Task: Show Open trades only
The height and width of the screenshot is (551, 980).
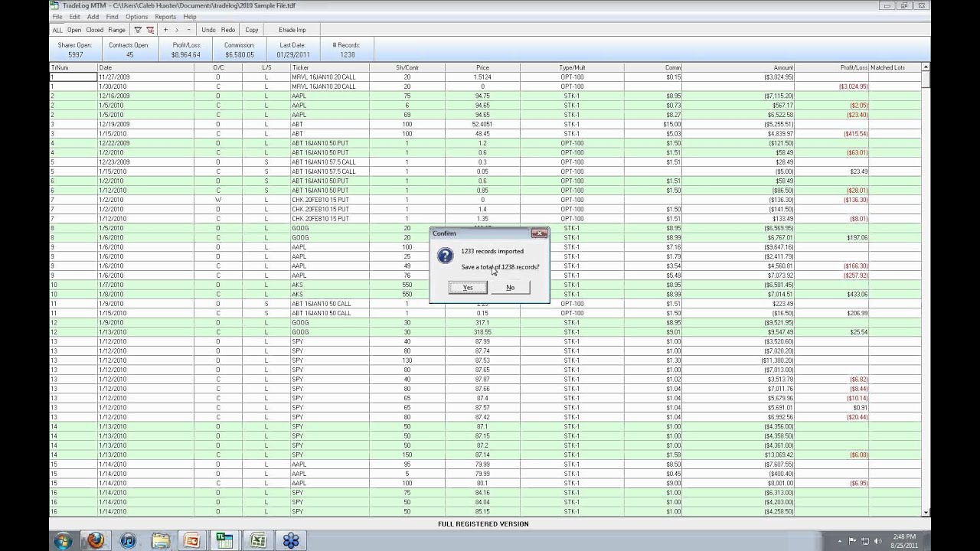Action: point(74,30)
